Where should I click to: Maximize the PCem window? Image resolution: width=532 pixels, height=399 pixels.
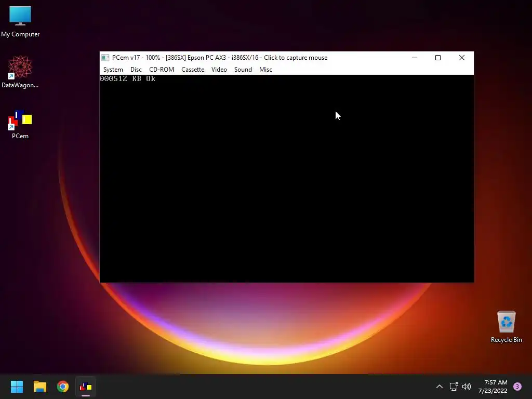(438, 58)
